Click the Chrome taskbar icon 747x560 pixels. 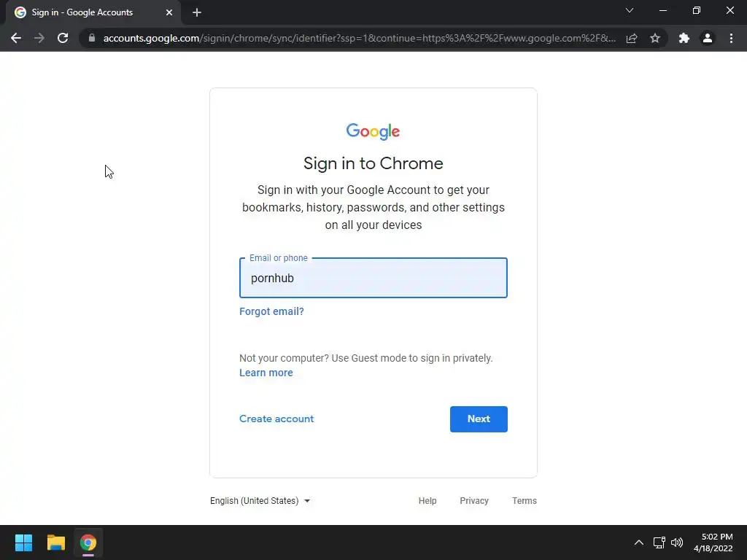coord(88,542)
